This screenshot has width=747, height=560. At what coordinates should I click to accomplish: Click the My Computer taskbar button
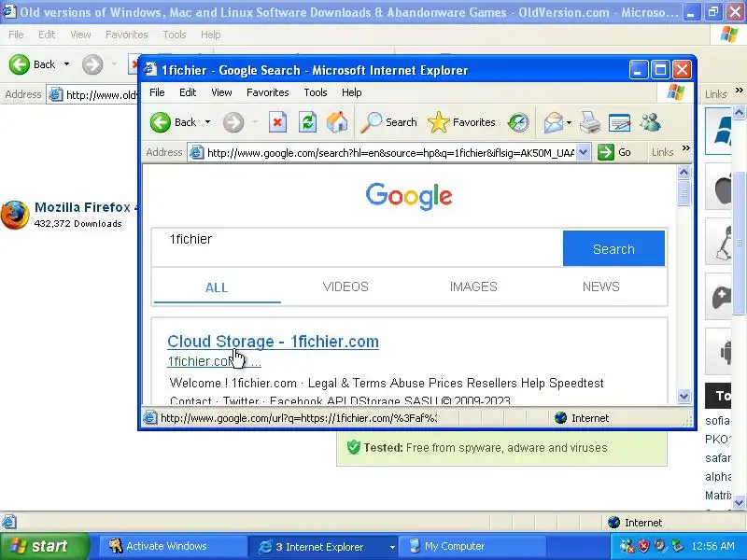pyautogui.click(x=472, y=546)
